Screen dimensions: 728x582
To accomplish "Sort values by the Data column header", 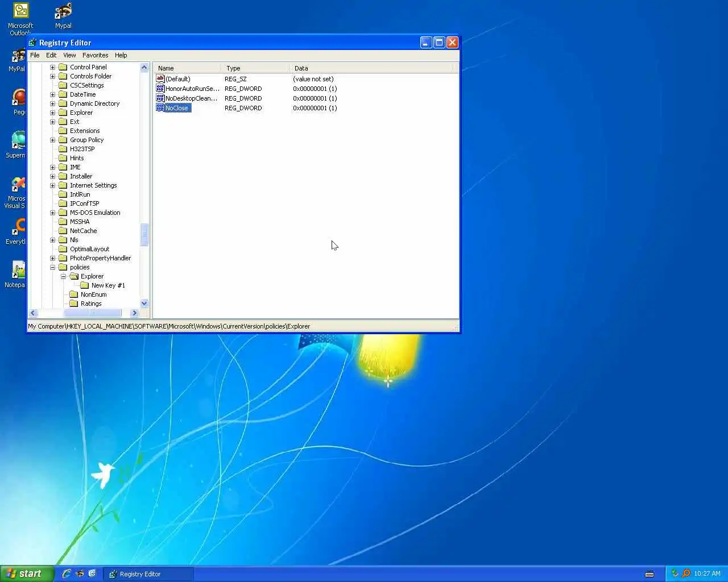I will (x=371, y=68).
